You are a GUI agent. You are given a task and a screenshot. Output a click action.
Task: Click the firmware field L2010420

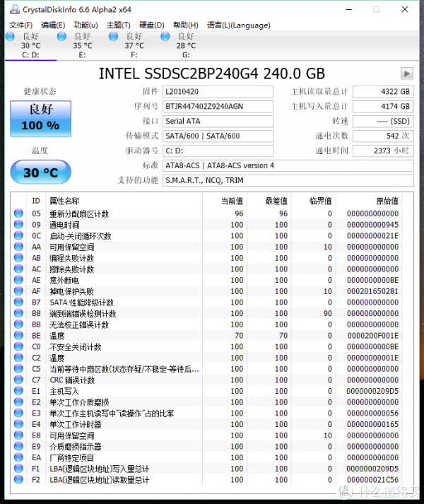[218, 92]
